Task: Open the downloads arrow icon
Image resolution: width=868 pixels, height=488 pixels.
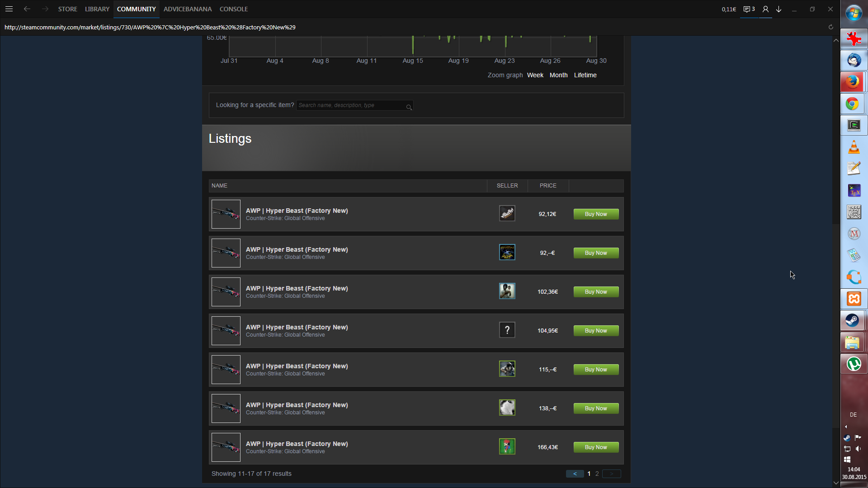Action: pos(779,9)
